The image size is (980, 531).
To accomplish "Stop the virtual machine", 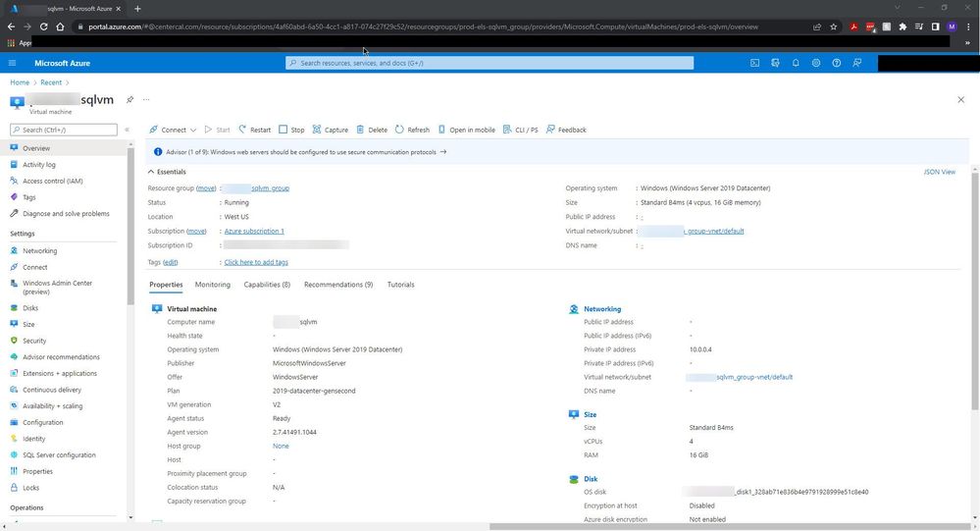I will (x=291, y=130).
